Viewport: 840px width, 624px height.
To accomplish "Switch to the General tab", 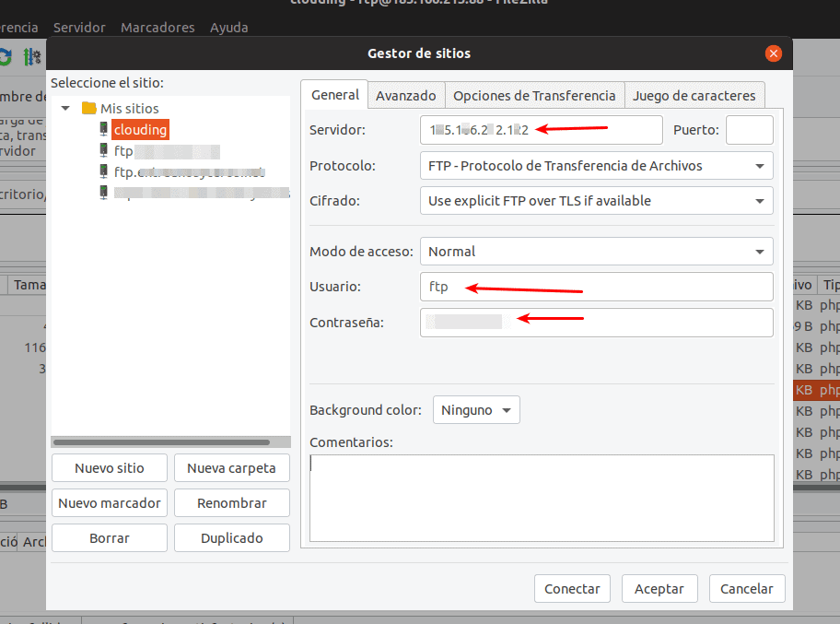I will click(335, 95).
